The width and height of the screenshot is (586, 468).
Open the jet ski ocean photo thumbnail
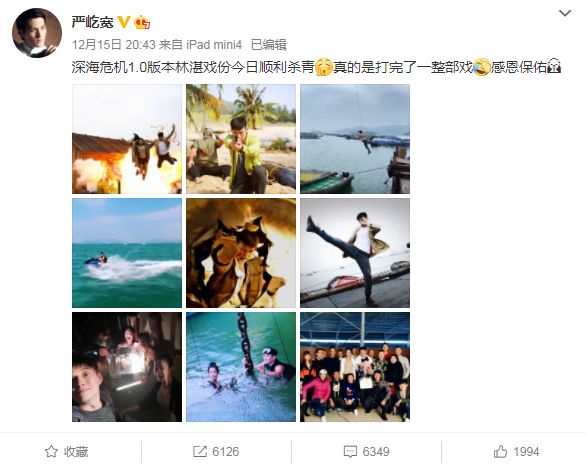point(127,253)
